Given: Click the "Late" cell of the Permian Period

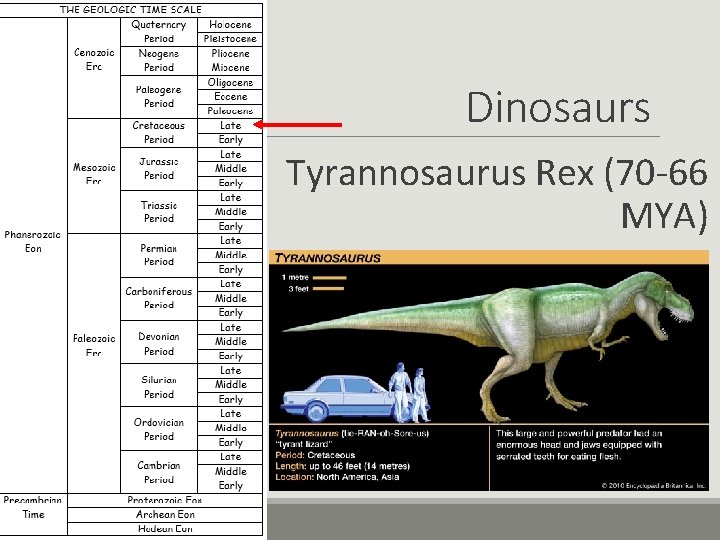Looking at the screenshot, I should [230, 241].
